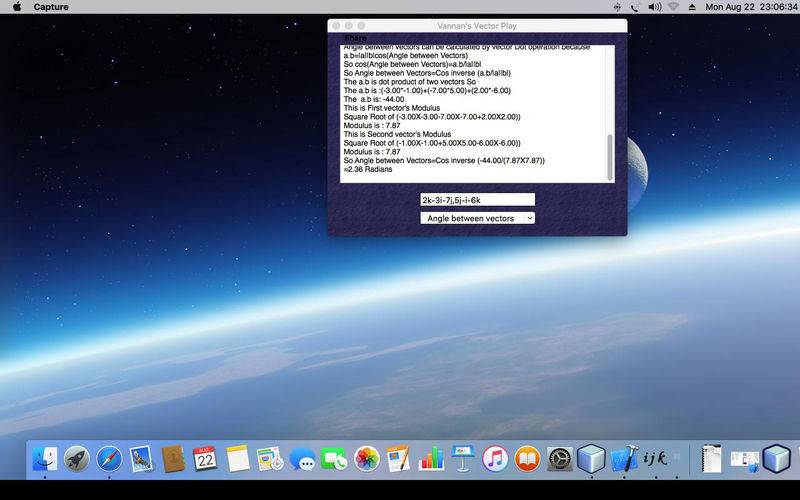
Task: Open Launchpad rocket icon in the Dock
Action: [x=77, y=459]
